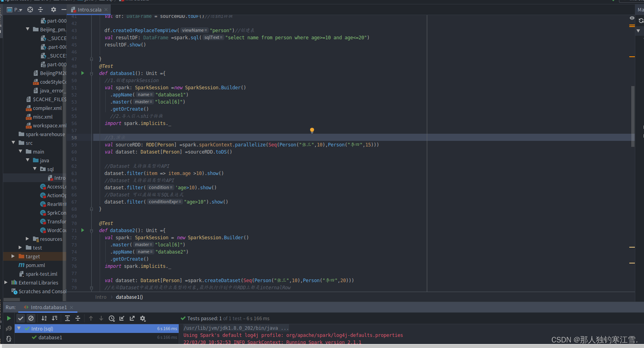Open the RearWrite class in tree

pos(53,204)
